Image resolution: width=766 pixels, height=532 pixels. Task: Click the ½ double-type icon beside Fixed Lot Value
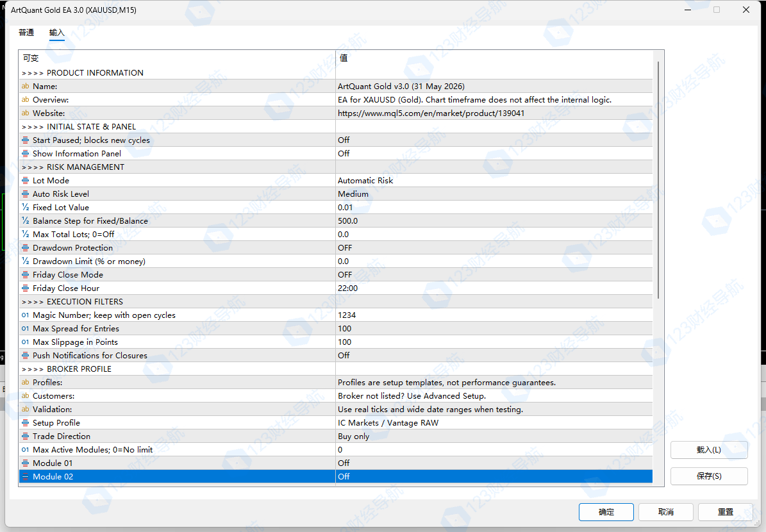[26, 207]
